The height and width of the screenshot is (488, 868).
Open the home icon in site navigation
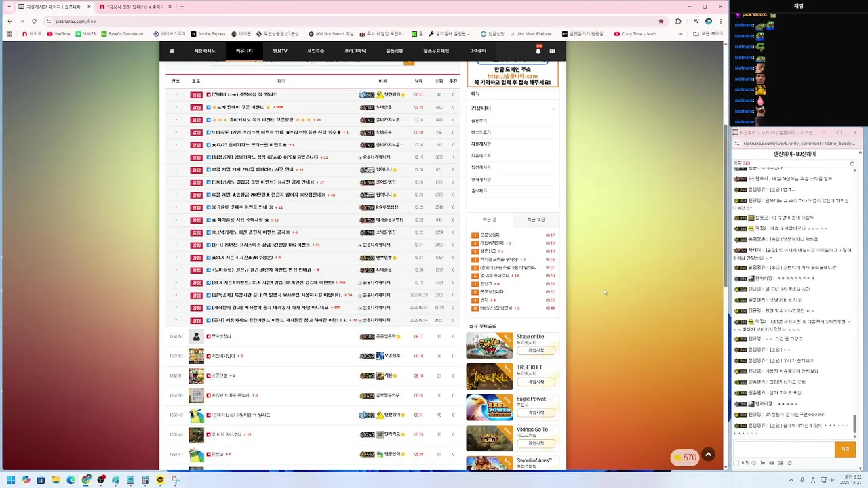(x=172, y=51)
